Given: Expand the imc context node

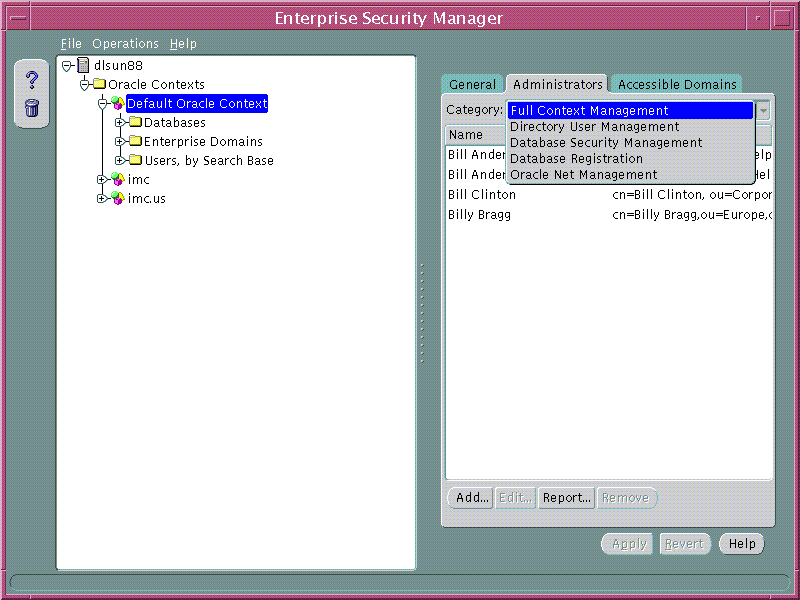Looking at the screenshot, I should click(x=102, y=180).
